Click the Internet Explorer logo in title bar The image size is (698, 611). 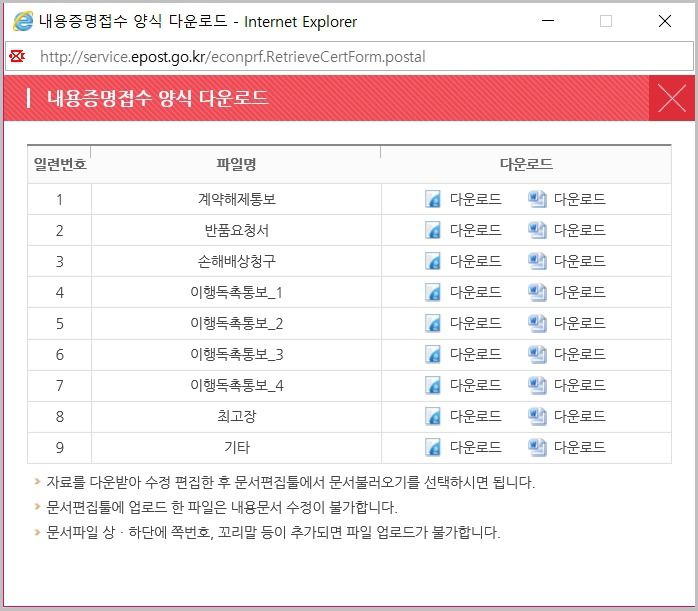pos(23,21)
